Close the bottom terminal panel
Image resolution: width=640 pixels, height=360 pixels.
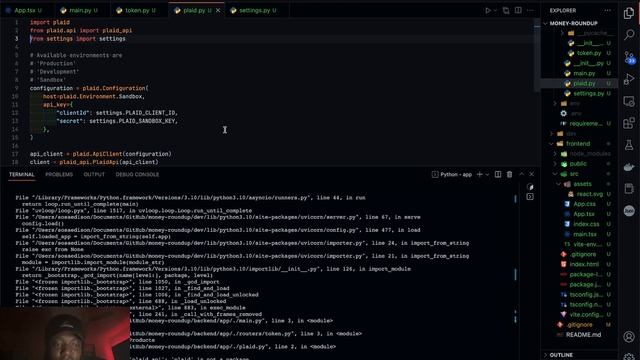(531, 174)
